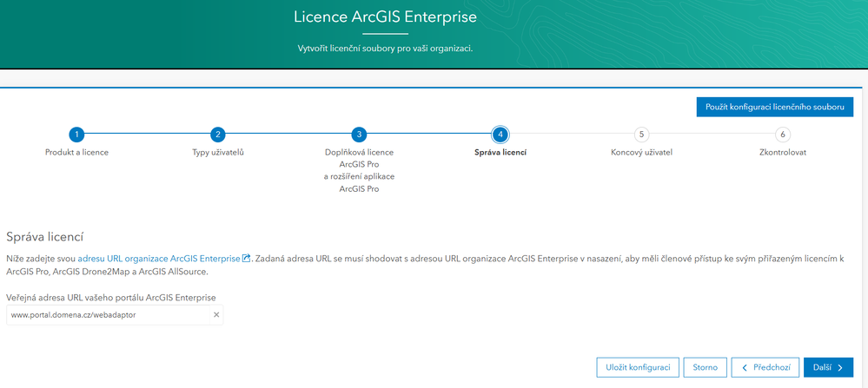Select step 3 circle for Doplňková licence
Viewport: 868px width, 388px height.
click(359, 135)
